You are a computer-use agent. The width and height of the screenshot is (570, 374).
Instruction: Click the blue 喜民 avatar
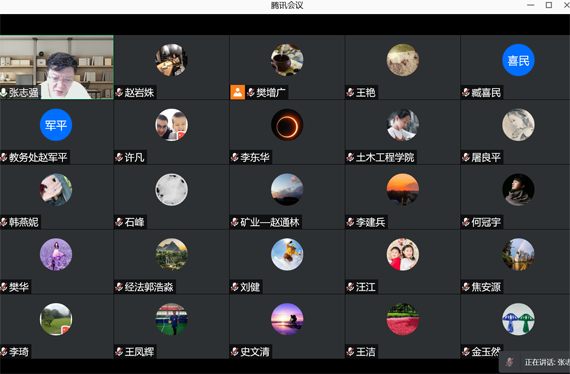(x=518, y=60)
